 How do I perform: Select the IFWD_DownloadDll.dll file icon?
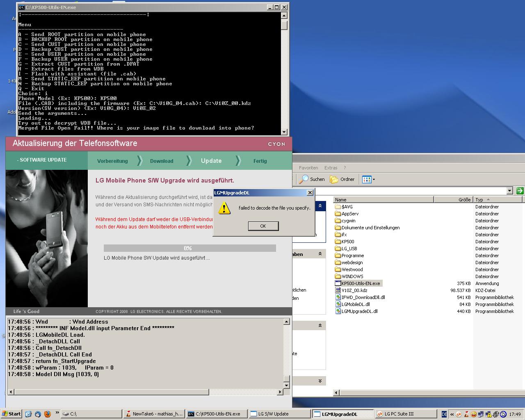click(x=338, y=297)
